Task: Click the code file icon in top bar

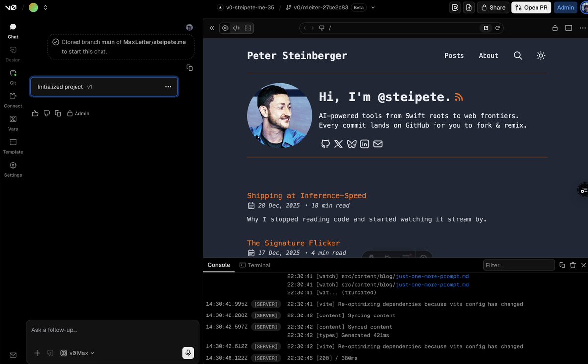Action: (x=469, y=7)
